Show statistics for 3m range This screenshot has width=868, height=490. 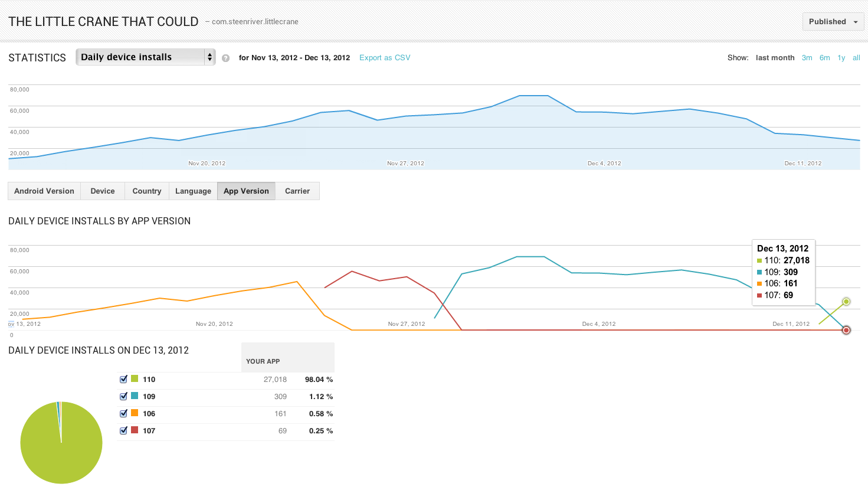click(807, 58)
